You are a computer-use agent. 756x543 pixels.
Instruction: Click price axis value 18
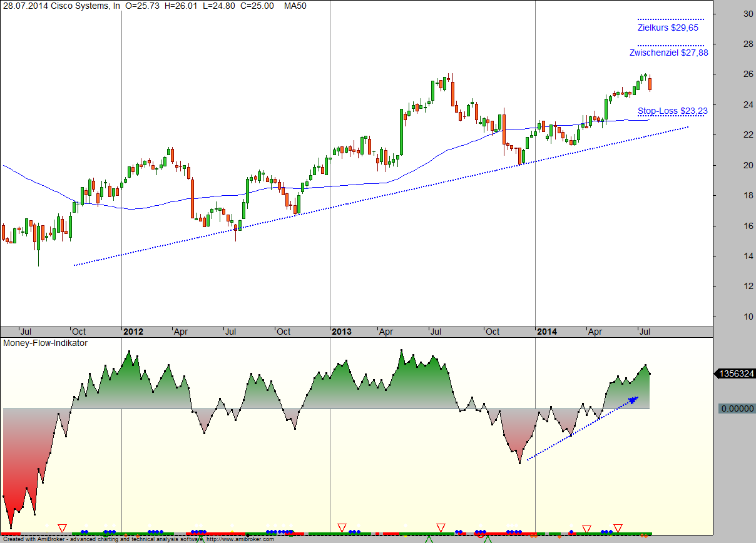[x=748, y=195]
